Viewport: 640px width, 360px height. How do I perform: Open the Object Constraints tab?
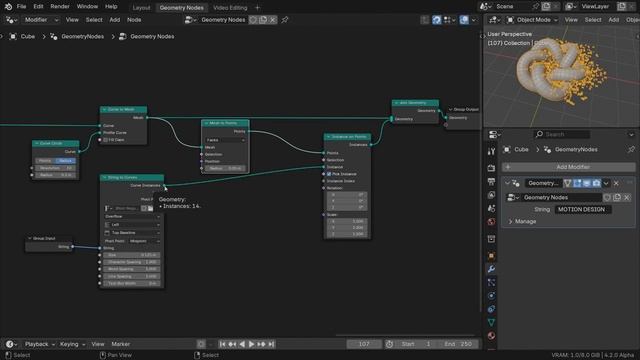(x=491, y=309)
